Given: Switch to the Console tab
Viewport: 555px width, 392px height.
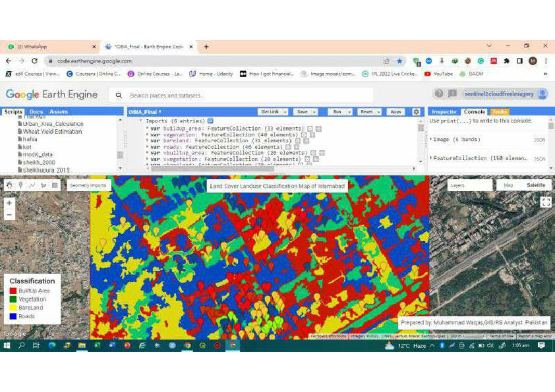Looking at the screenshot, I should click(475, 112).
